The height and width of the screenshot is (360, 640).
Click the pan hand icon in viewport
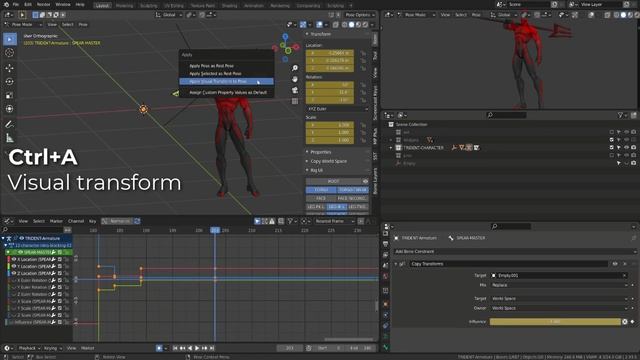(x=295, y=79)
